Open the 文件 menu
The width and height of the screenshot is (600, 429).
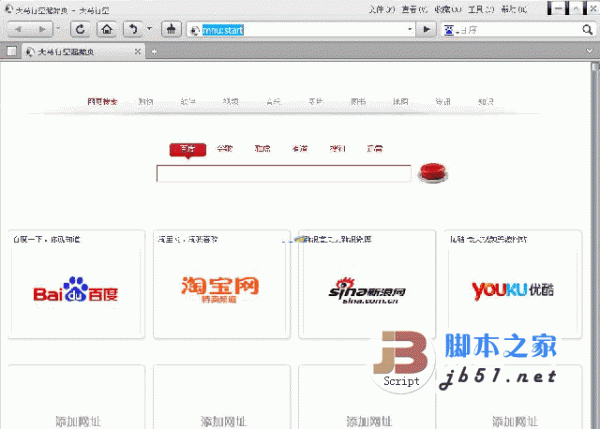point(382,9)
